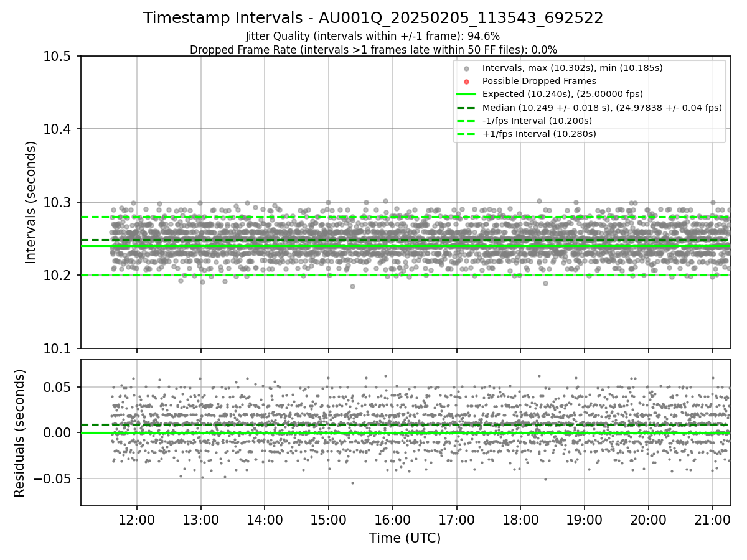Click the 17:00 time tick label
Viewport: 747px width, 560px height.
[x=457, y=519]
